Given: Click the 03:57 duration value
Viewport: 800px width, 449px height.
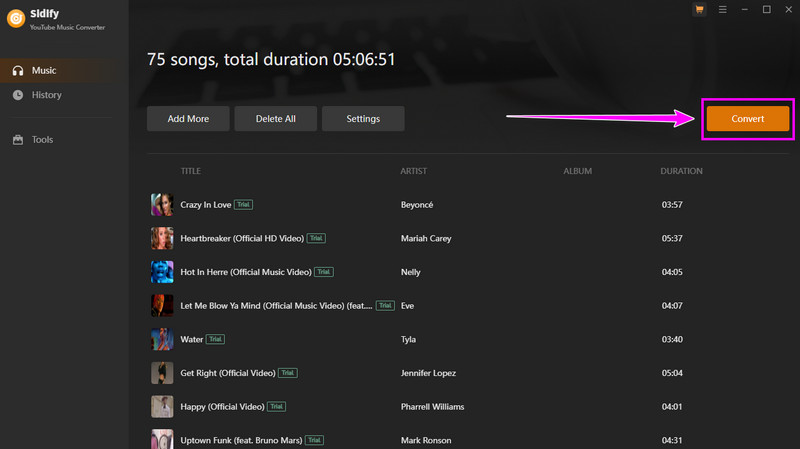Looking at the screenshot, I should [672, 205].
